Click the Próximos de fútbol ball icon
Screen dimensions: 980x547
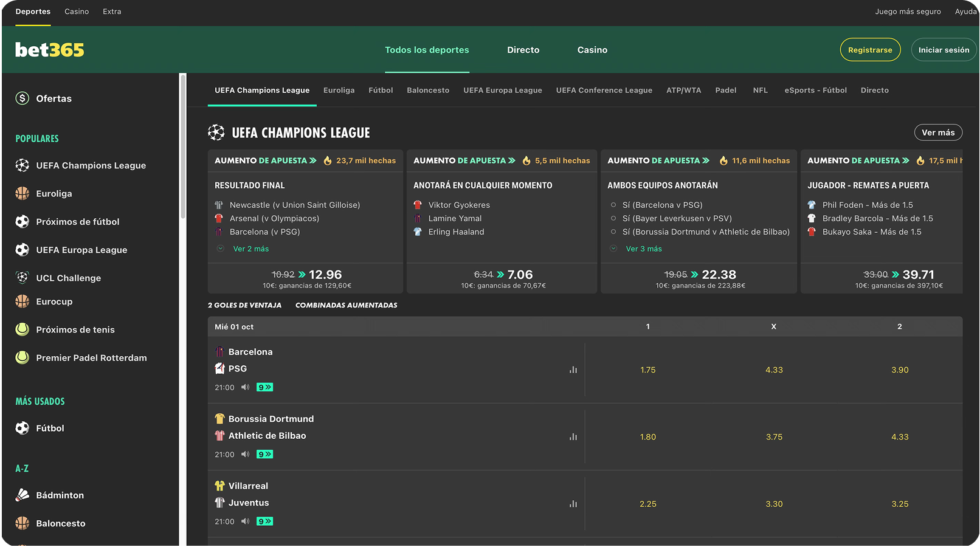[x=22, y=222]
